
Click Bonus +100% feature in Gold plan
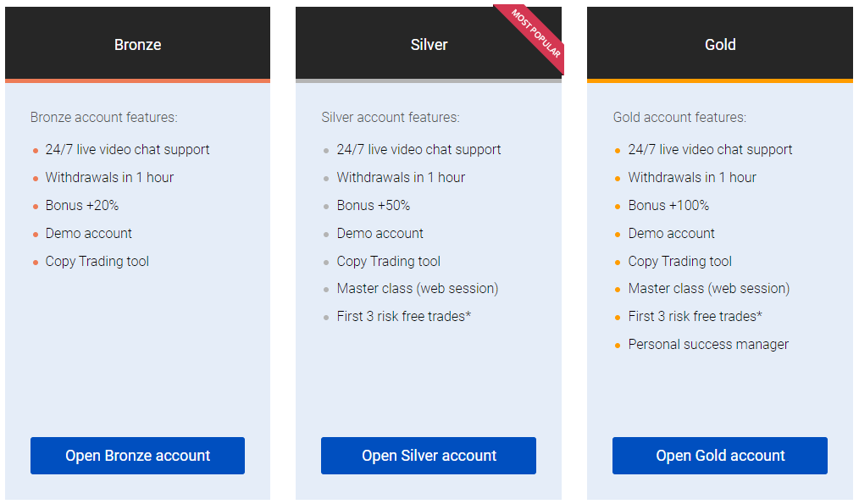(668, 206)
